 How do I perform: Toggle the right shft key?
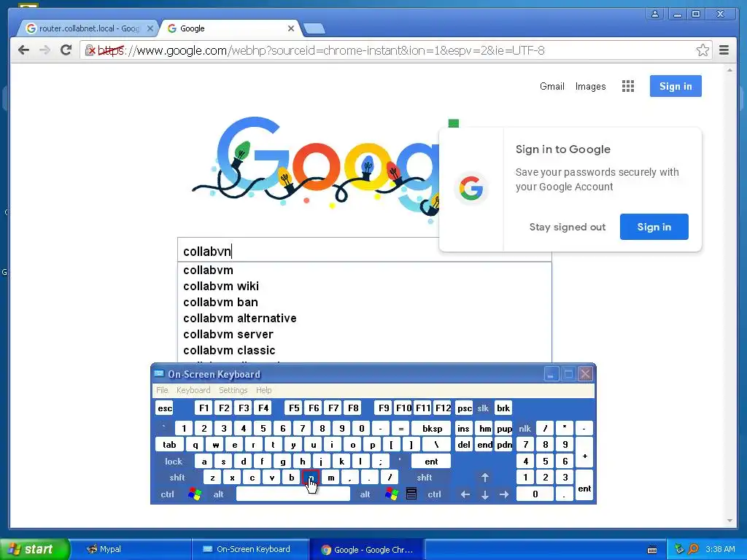click(x=424, y=478)
